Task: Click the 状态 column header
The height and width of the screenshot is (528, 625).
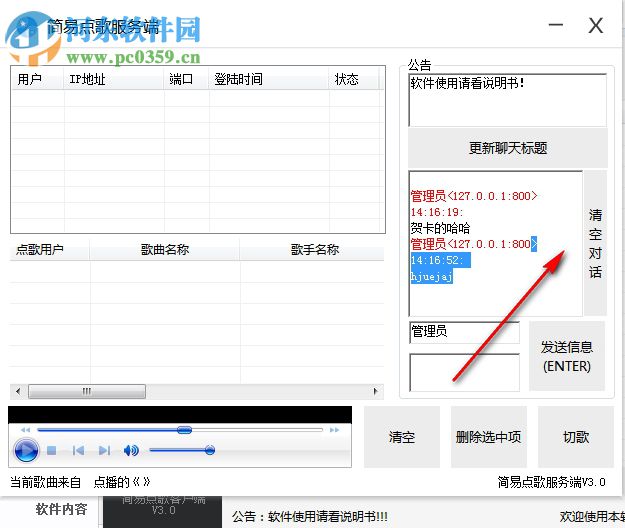Action: [354, 79]
